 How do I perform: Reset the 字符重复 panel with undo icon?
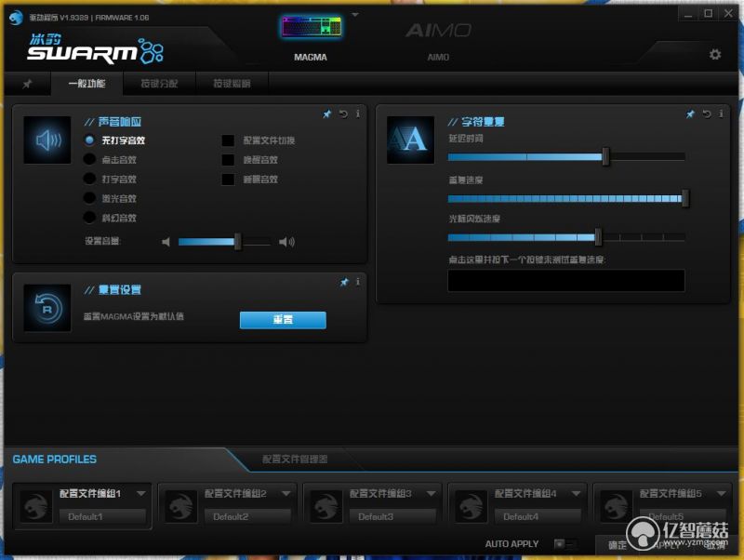pos(707,113)
